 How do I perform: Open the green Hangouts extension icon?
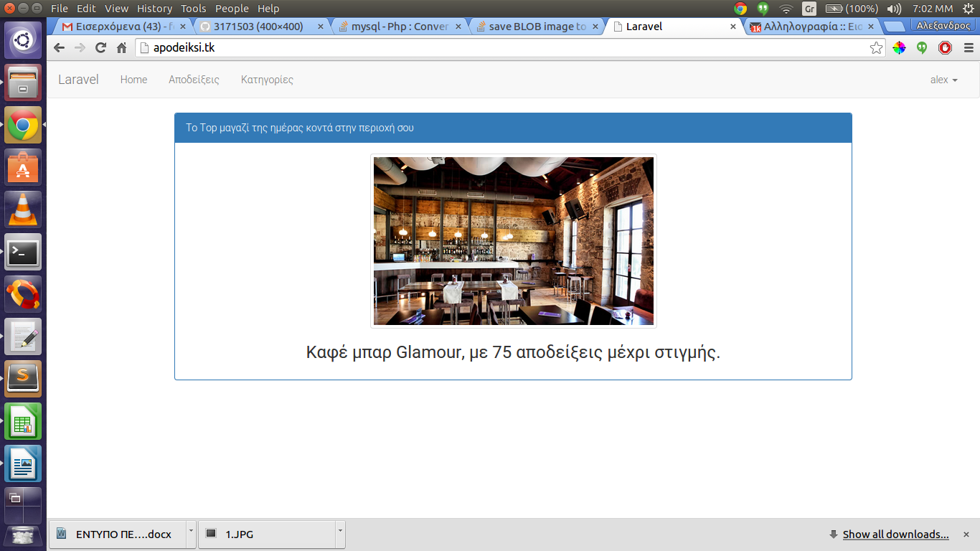click(x=922, y=48)
